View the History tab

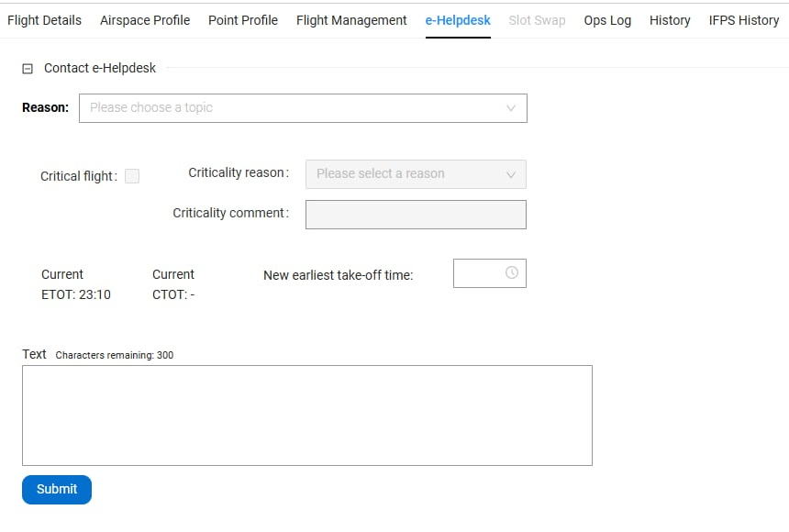(x=670, y=20)
